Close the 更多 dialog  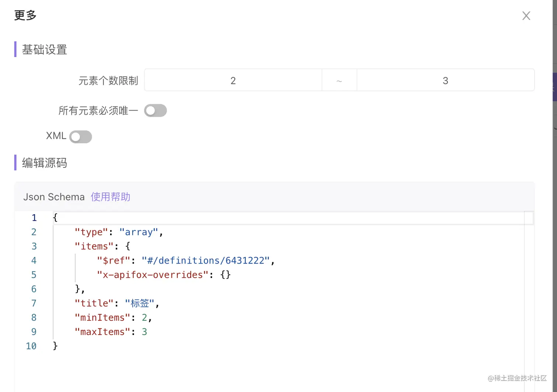526,15
